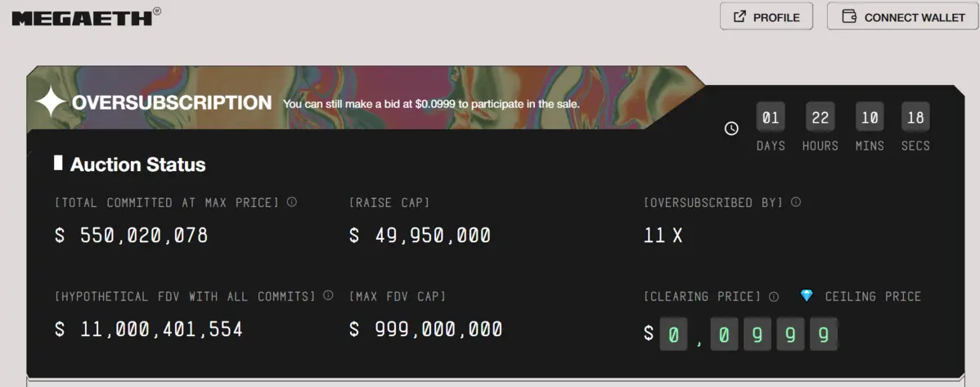The width and height of the screenshot is (980, 387).
Task: Select the Days countdown box
Action: coord(771,118)
